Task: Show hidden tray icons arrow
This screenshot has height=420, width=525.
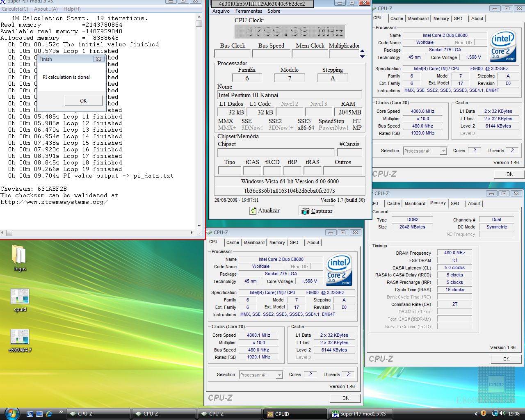Action: [x=476, y=414]
